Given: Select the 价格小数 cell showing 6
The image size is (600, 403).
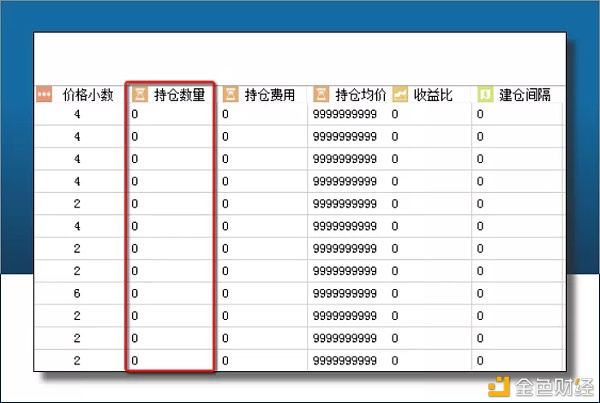Looking at the screenshot, I should 77,292.
